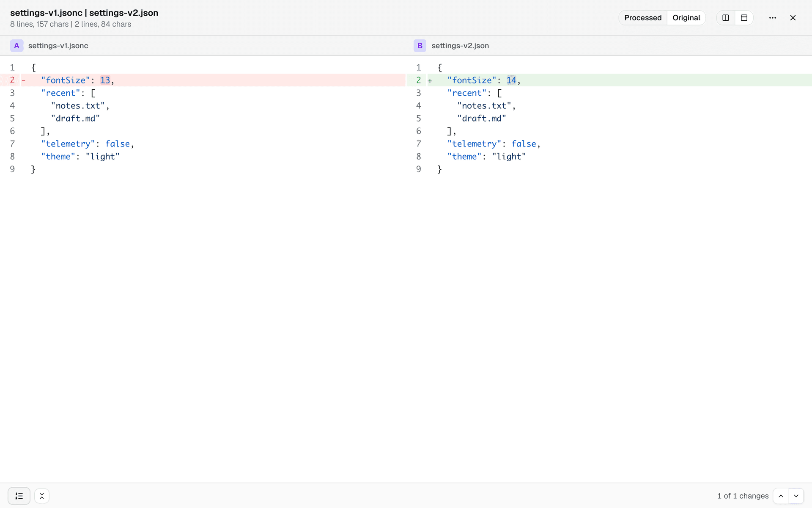
Task: Click the diff title settings-v1.jsonc | settings-v2.json
Action: (x=84, y=13)
